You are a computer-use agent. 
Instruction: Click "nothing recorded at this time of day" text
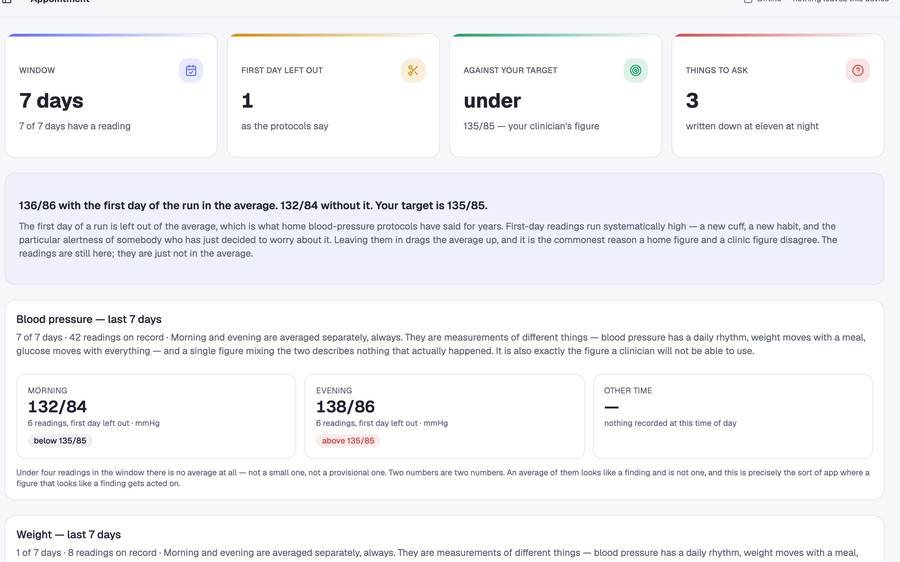(670, 423)
